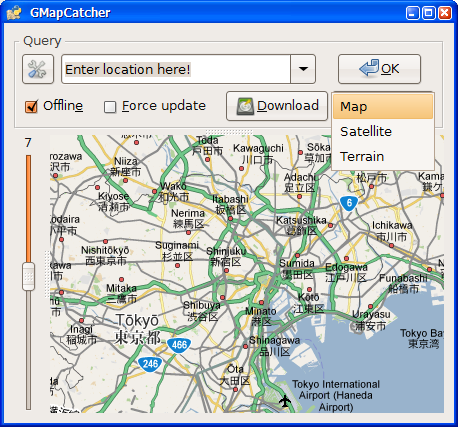The width and height of the screenshot is (458, 427).
Task: Uncheck the Offline checkbox
Action: click(31, 107)
